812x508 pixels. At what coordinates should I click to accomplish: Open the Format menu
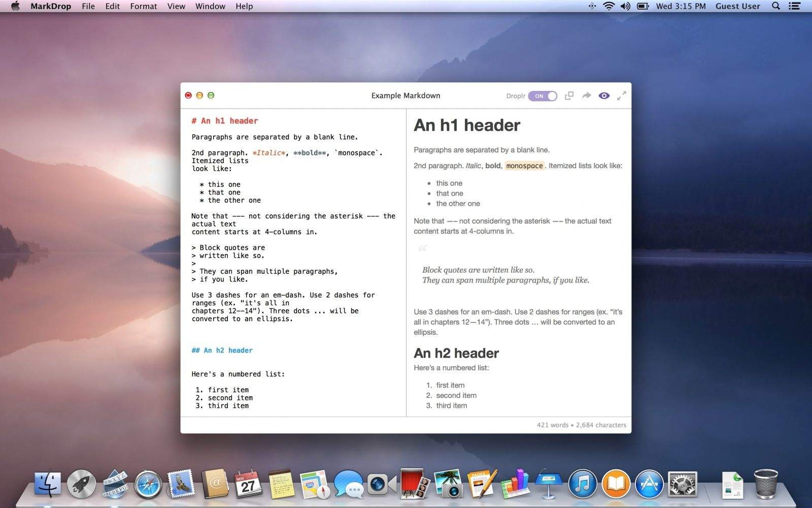(143, 6)
